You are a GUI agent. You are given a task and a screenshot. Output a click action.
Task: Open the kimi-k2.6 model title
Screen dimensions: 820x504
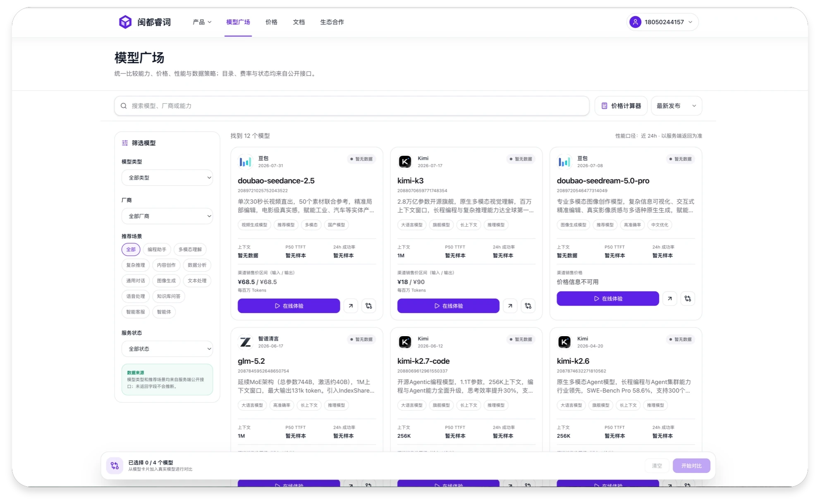(x=573, y=361)
